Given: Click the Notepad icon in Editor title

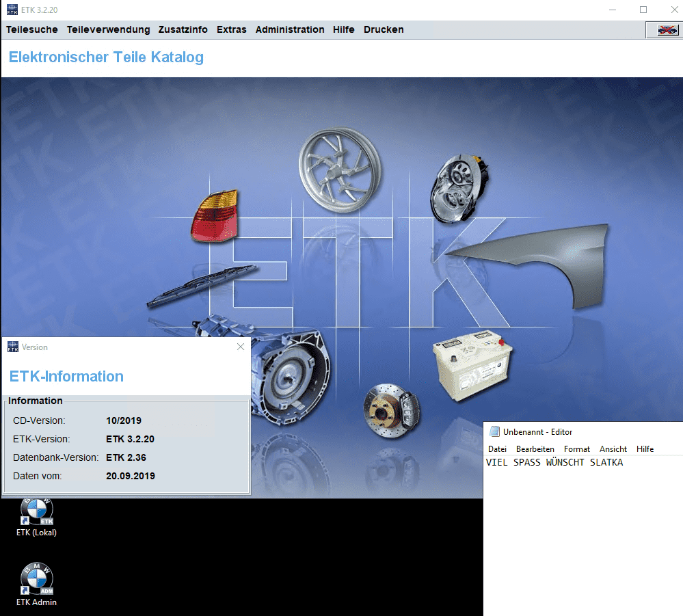Looking at the screenshot, I should [x=494, y=431].
